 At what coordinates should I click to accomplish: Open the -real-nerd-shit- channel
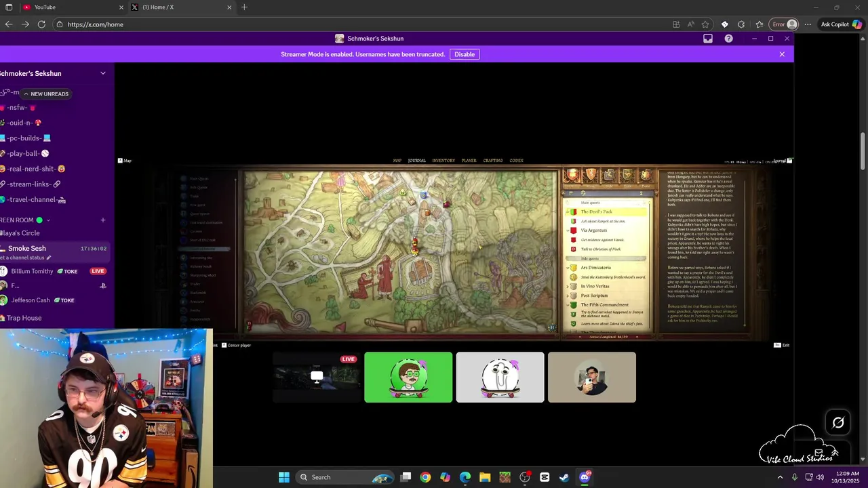[33, 169]
